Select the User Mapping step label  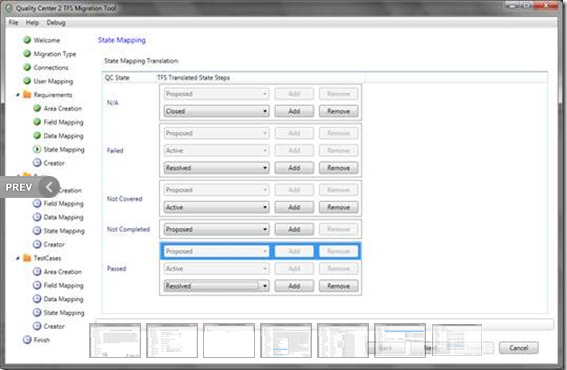click(53, 81)
